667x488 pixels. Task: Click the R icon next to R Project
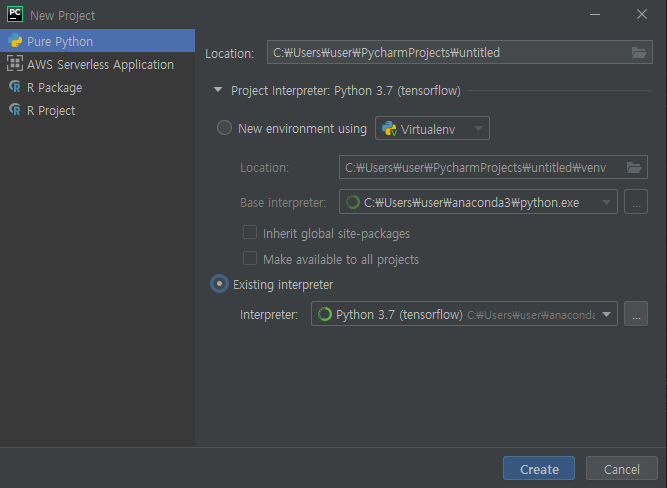(15, 109)
